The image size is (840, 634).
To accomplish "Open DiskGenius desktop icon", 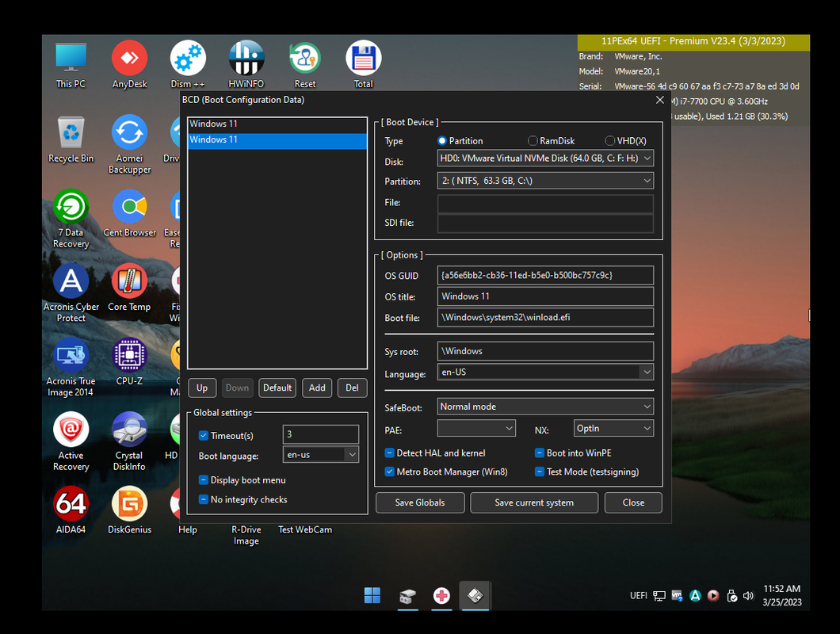I will tap(129, 505).
